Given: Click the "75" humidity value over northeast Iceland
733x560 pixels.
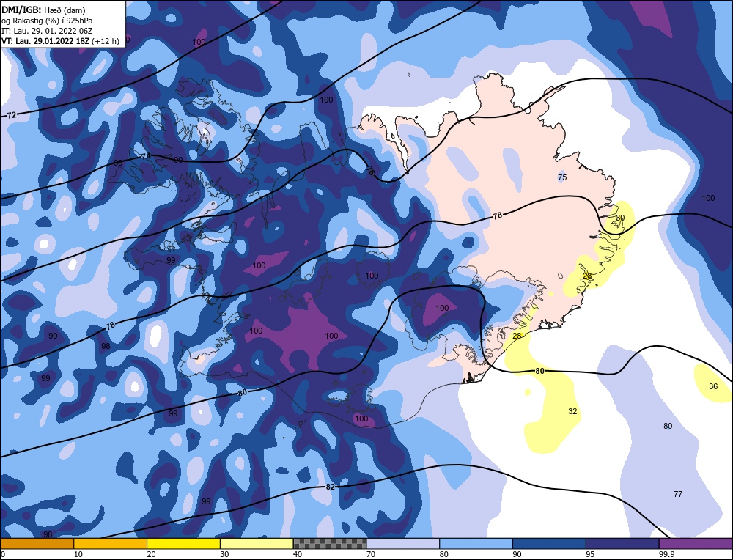Looking at the screenshot, I should 562,177.
